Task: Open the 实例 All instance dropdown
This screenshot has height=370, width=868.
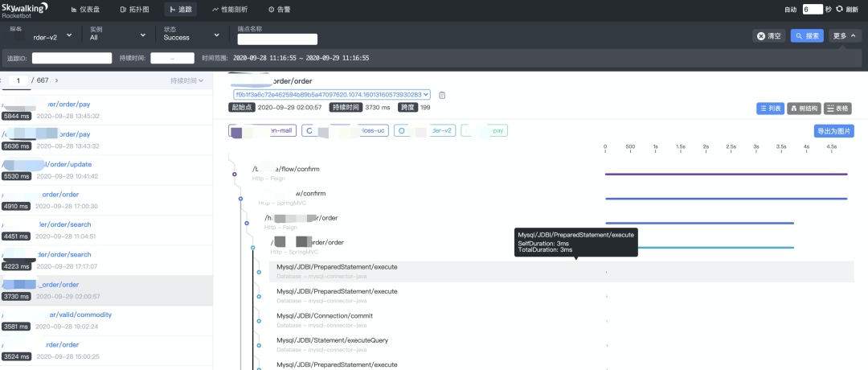Action: tap(117, 34)
